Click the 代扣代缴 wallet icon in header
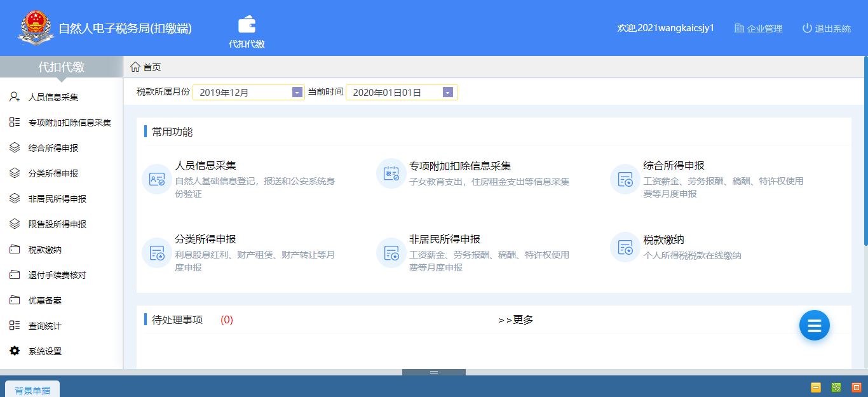Viewport: 868px width, 397px height. point(247,25)
